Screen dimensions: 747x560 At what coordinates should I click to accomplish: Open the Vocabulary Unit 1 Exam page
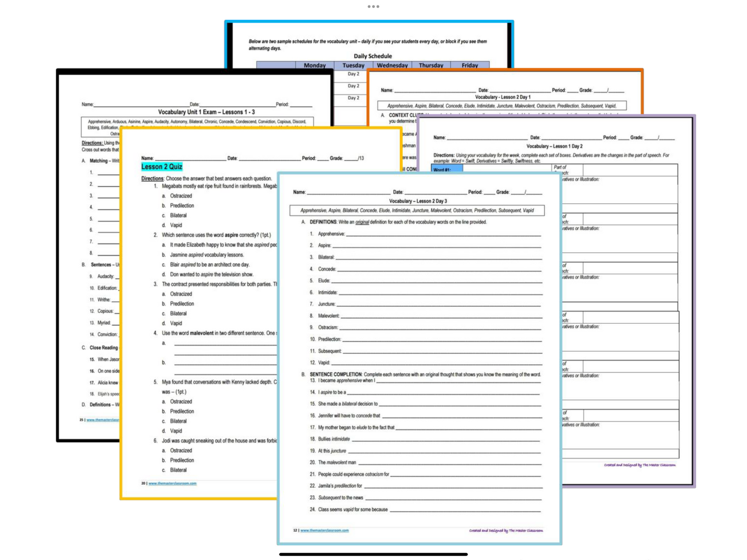click(x=206, y=112)
